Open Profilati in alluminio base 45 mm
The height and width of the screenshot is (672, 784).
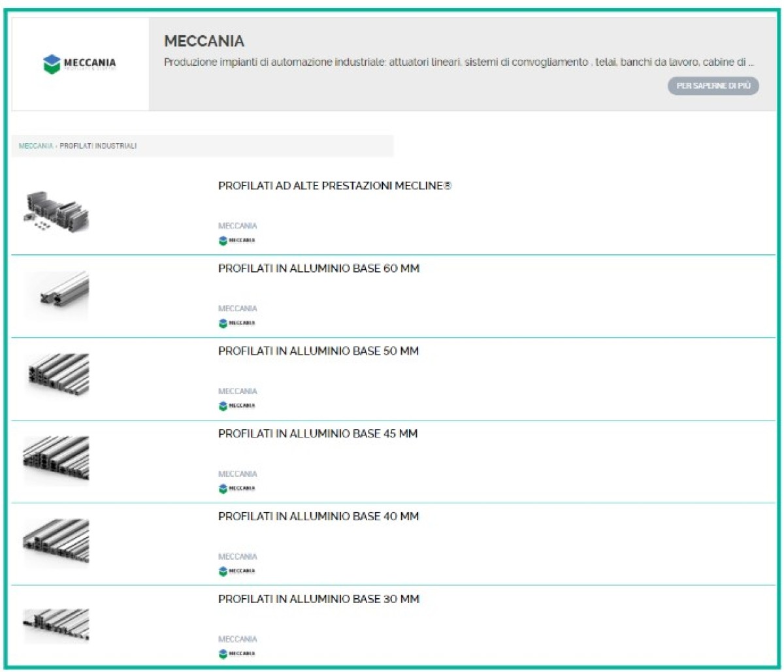318,434
